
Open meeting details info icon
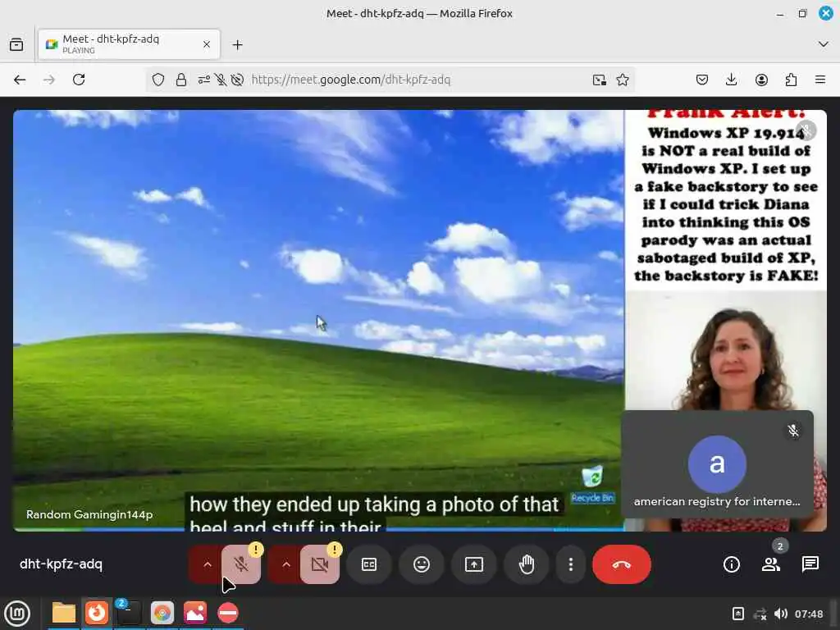pos(732,564)
